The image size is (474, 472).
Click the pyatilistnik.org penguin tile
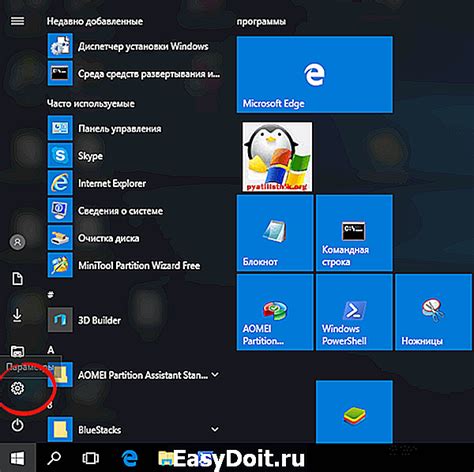coord(277,157)
